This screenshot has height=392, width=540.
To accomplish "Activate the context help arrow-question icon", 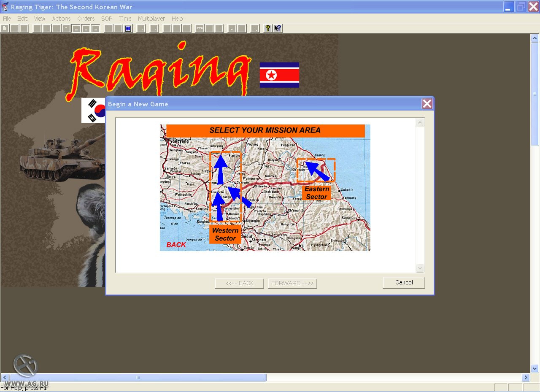I will point(278,28).
